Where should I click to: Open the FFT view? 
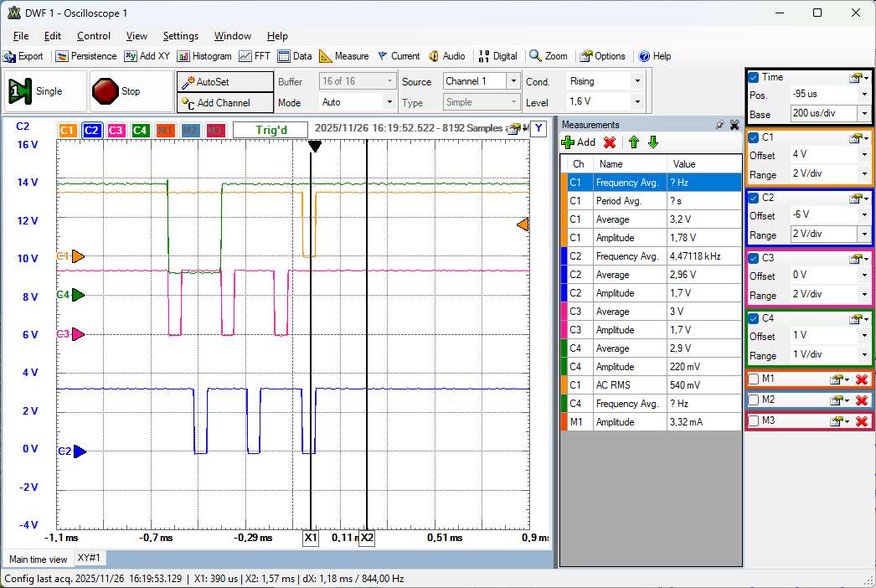(x=254, y=56)
